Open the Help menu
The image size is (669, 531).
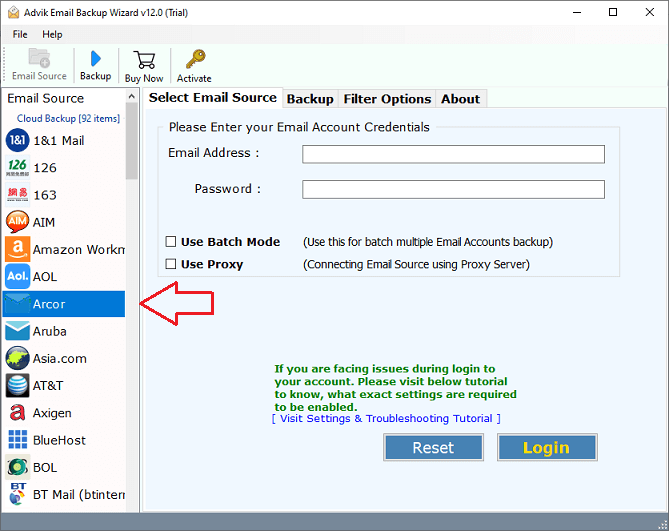[52, 34]
